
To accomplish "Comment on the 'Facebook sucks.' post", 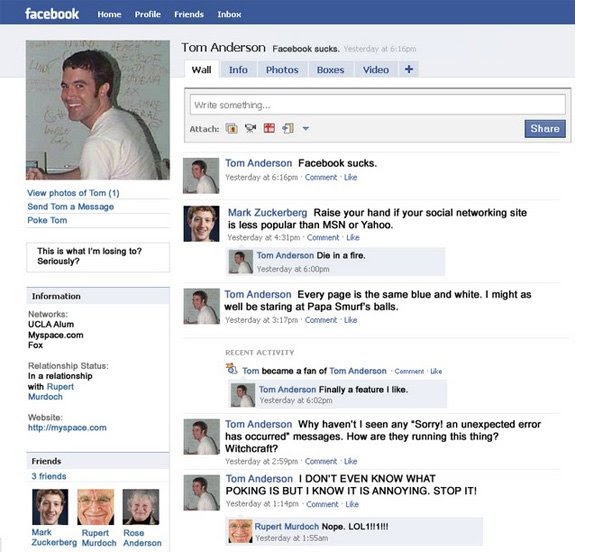I will (321, 177).
